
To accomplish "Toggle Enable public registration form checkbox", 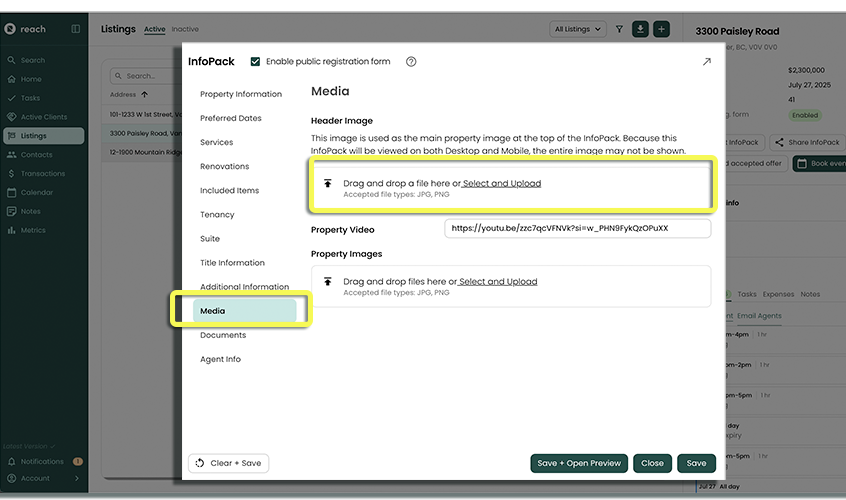I will pyautogui.click(x=256, y=62).
